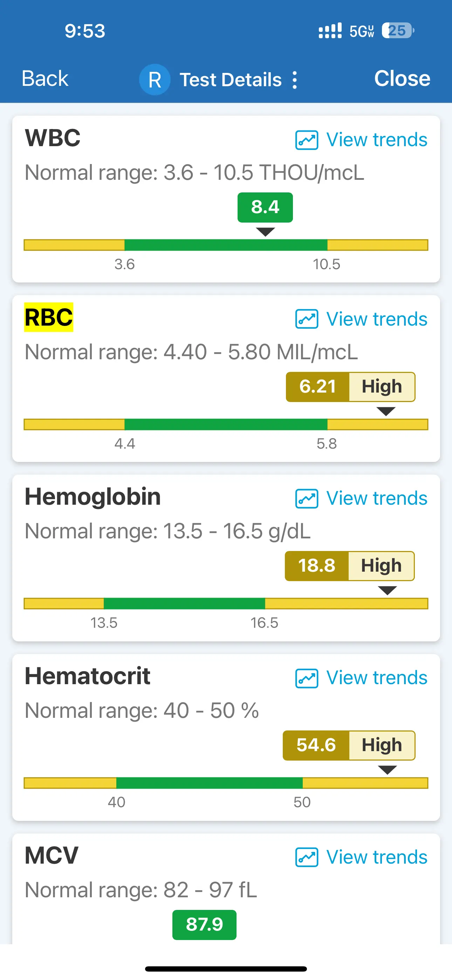The height and width of the screenshot is (980, 452).
Task: Go back using the Back button
Action: [45, 79]
